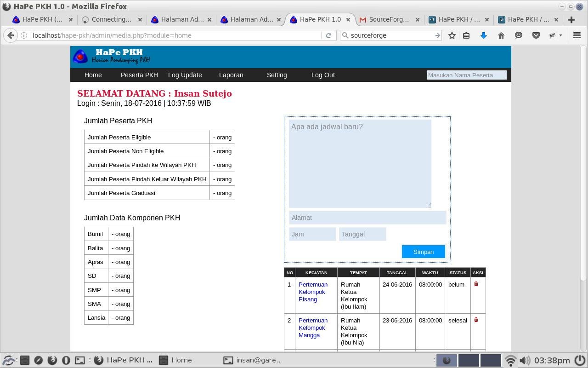Delete schedule number 1 using its trash icon
588x368 pixels.
coord(476,284)
